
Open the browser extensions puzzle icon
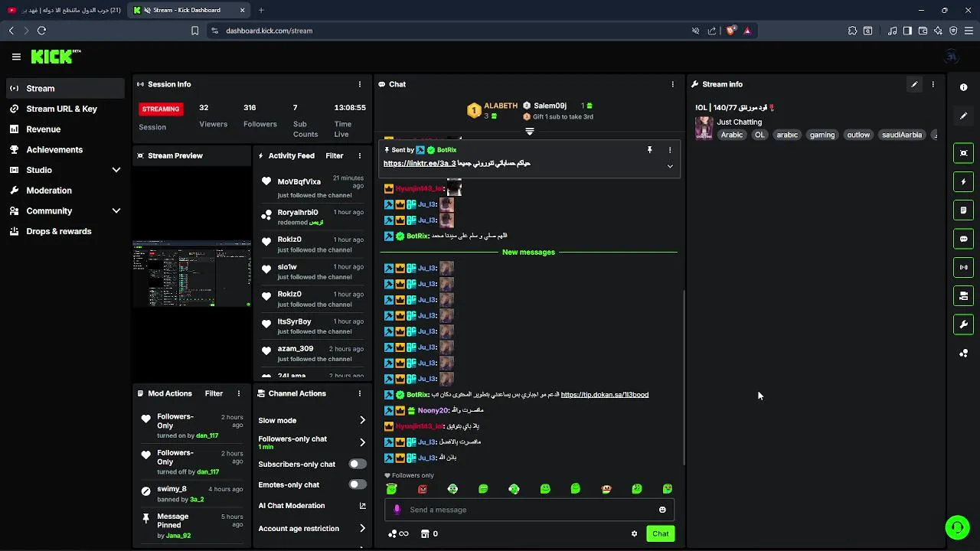click(852, 31)
